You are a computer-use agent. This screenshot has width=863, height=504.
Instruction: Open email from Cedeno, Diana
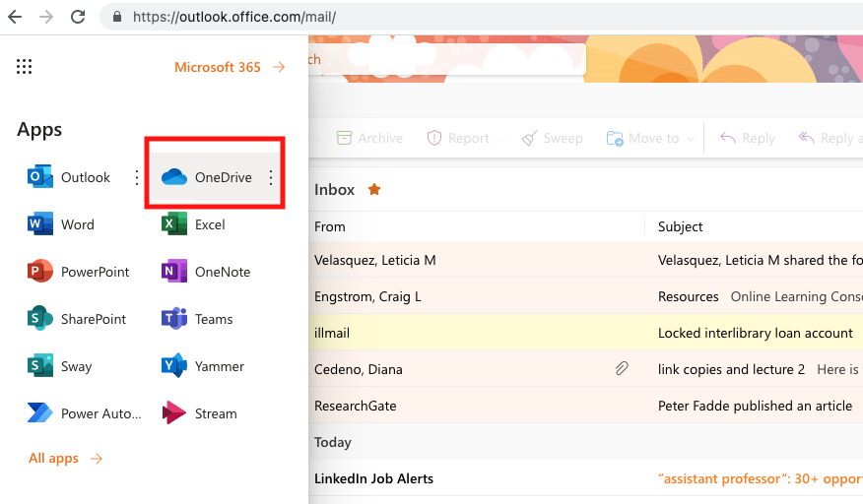[585, 368]
